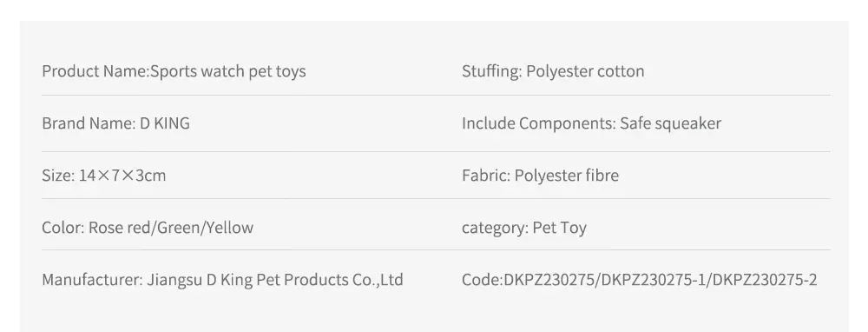Click Rose red in the color row
868x332 pixels.
pos(120,228)
